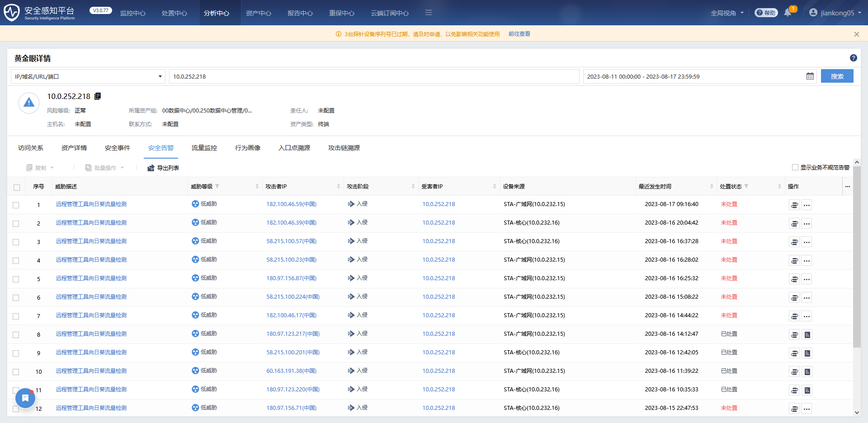Screen dimensions: 868x423
Task: Open threat description link in row 5
Action: coord(91,278)
